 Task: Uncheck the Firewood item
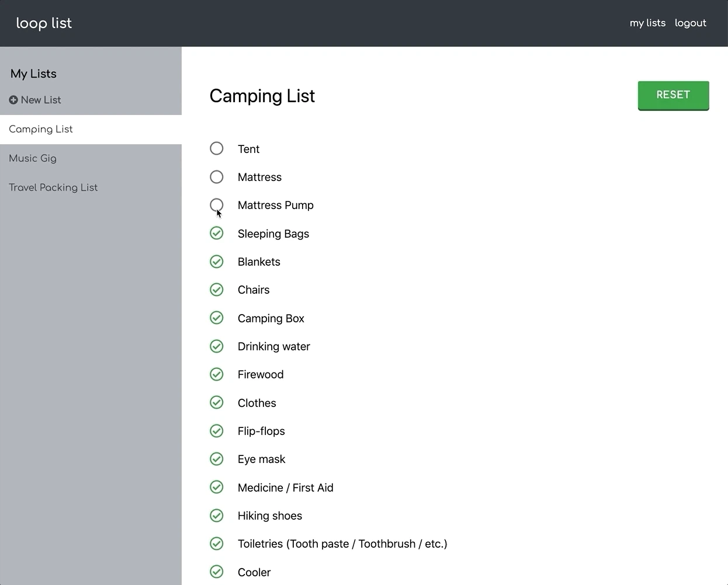tap(217, 374)
